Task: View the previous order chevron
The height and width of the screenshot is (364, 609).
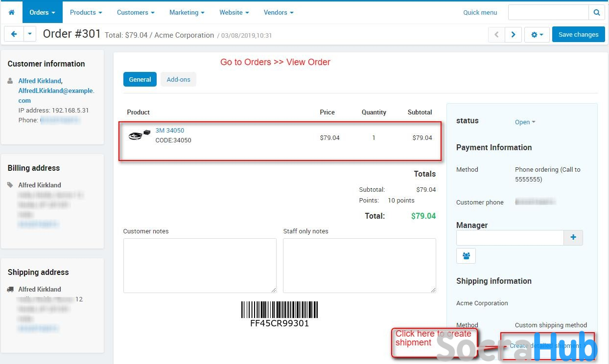Action: click(496, 35)
